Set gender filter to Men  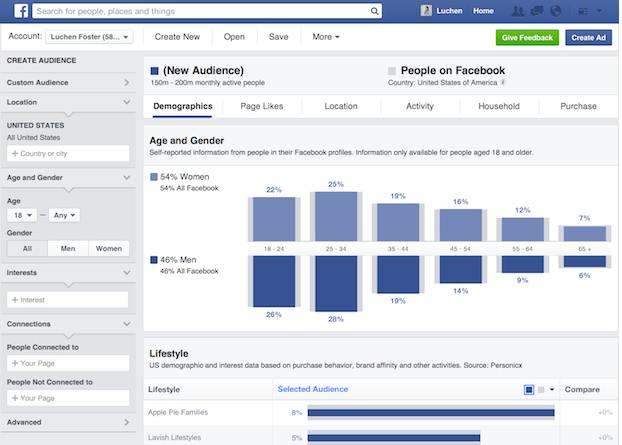pos(68,249)
